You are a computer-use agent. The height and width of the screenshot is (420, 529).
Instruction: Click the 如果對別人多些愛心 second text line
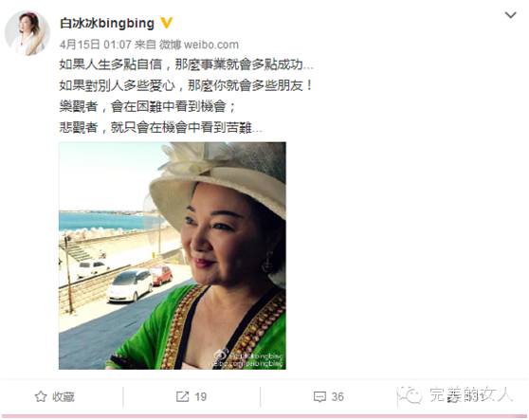(x=186, y=85)
